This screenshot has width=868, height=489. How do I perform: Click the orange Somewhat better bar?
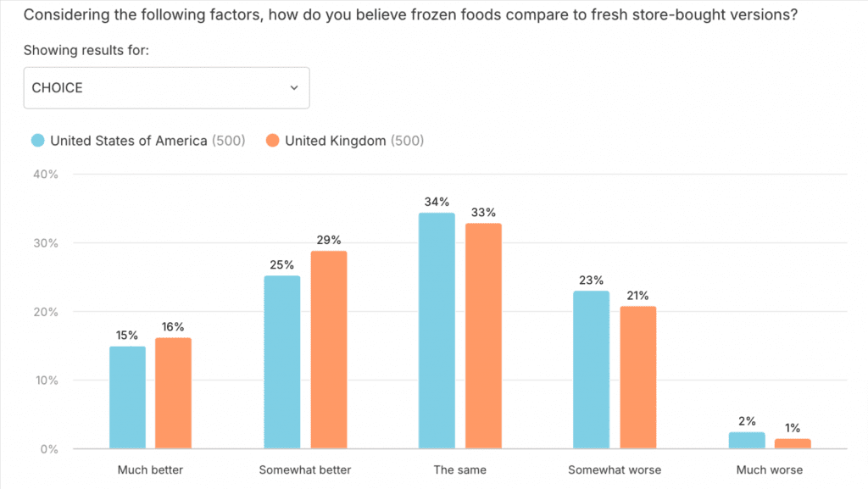328,349
